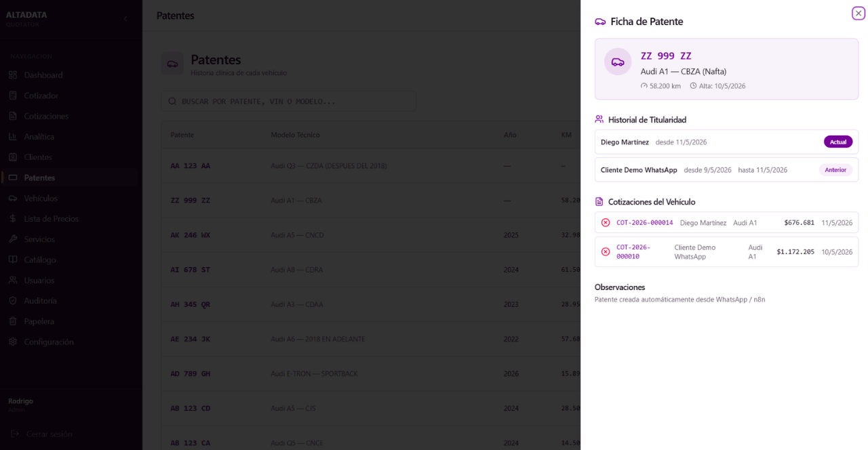Image resolution: width=868 pixels, height=450 pixels.
Task: Click the Lista de Precios dollar icon
Action: 13,219
